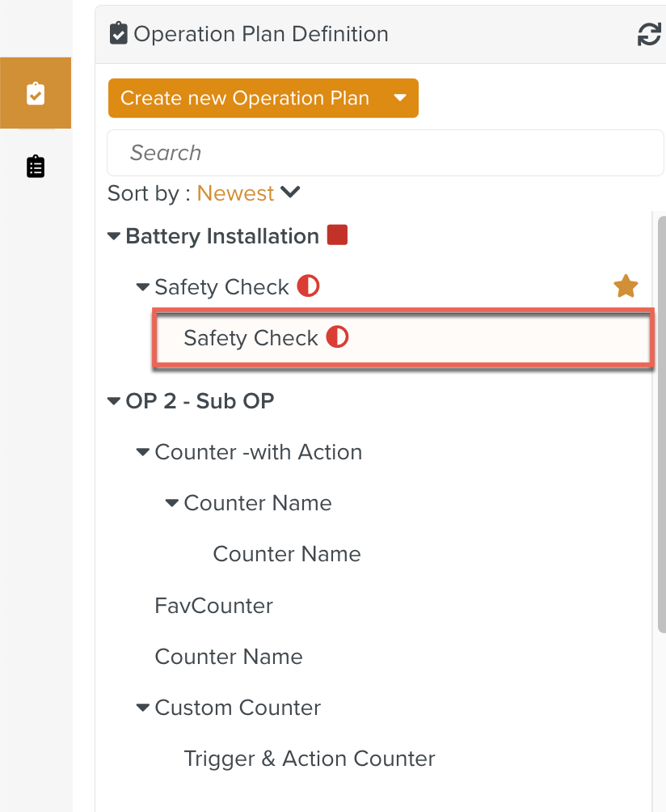This screenshot has width=666, height=812.
Task: Open the clipboard-check sidebar tab
Action: click(x=36, y=93)
